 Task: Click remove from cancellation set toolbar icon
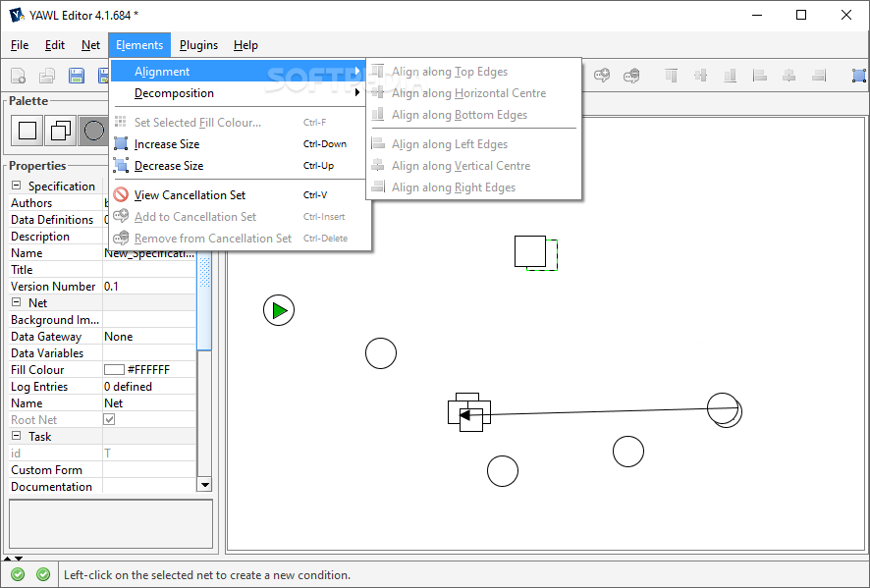[631, 75]
